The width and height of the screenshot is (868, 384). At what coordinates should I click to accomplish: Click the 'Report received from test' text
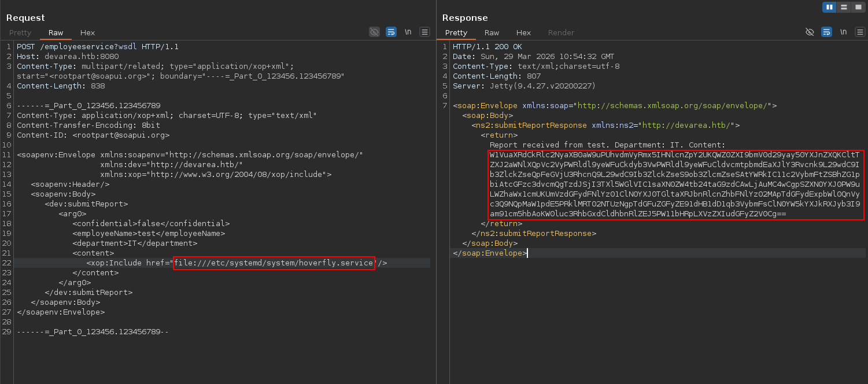point(550,145)
